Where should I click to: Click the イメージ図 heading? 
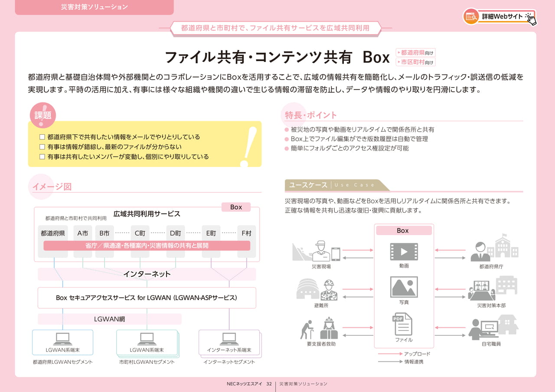[52, 187]
